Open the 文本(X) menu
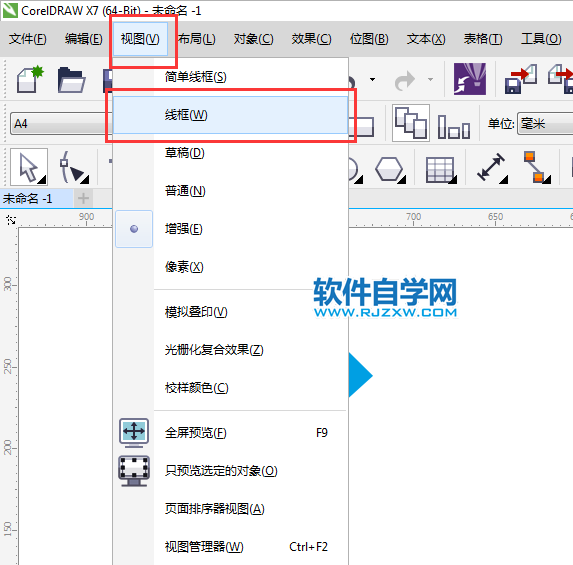Screen dimensions: 573x565 tap(426, 39)
